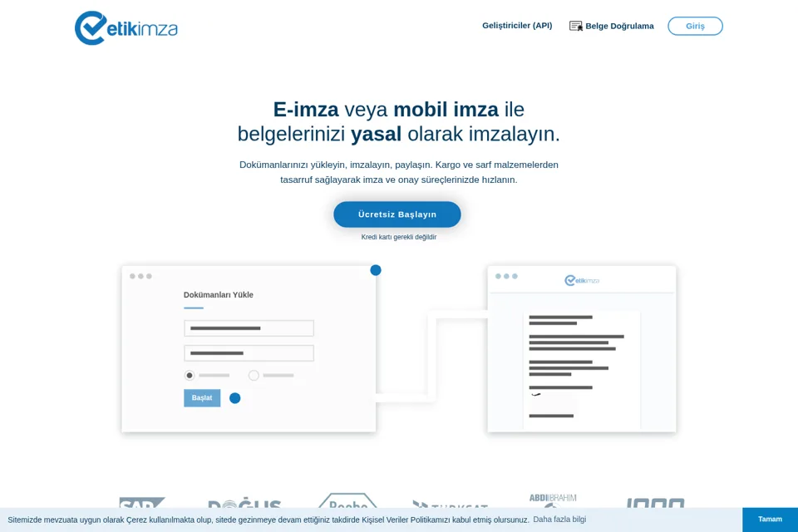This screenshot has width=798, height=532.
Task: Accept cookies with Tamam button
Action: click(x=770, y=520)
